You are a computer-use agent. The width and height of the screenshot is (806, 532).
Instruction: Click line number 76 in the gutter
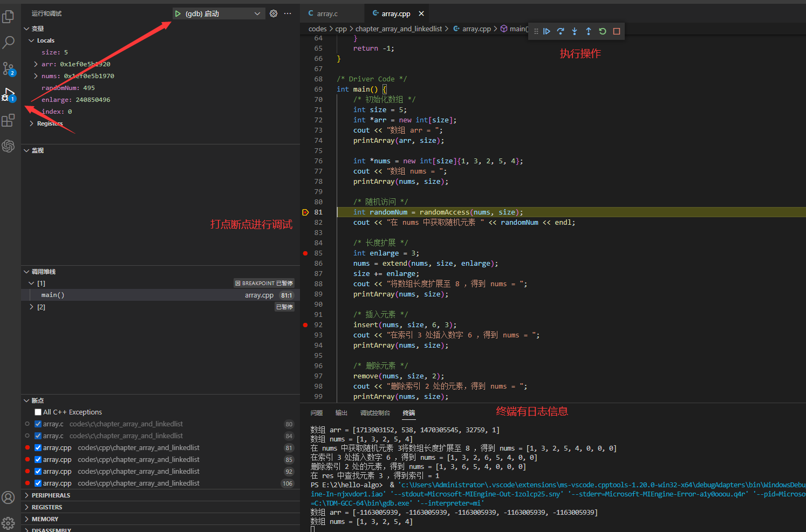[318, 161]
